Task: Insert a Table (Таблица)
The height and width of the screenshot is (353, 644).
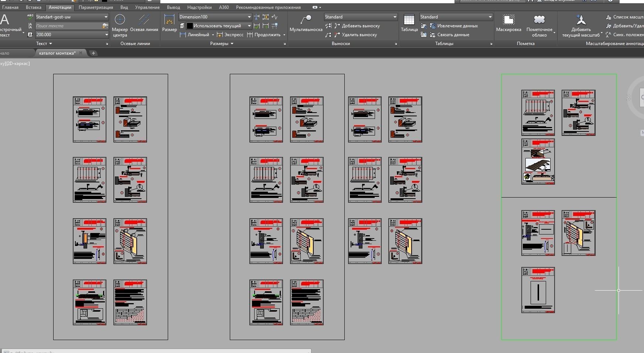Action: (x=409, y=23)
